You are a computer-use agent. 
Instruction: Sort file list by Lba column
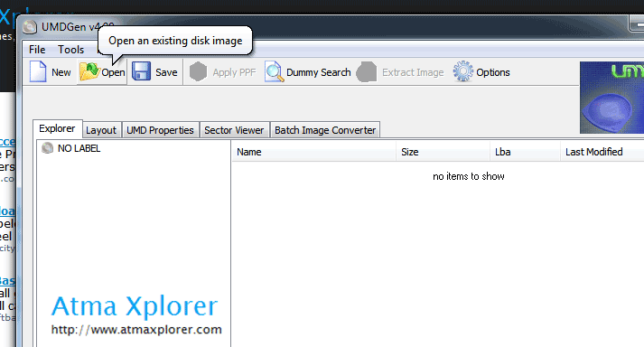pyautogui.click(x=526, y=152)
